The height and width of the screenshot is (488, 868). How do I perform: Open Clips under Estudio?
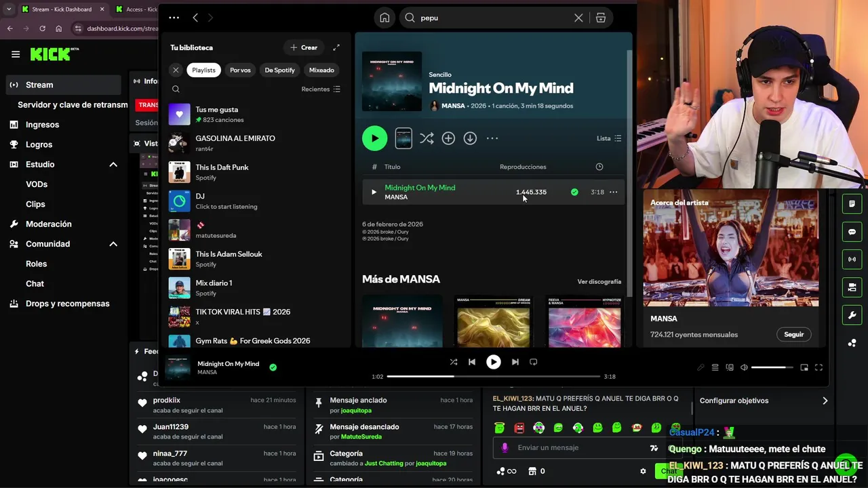[x=35, y=204]
